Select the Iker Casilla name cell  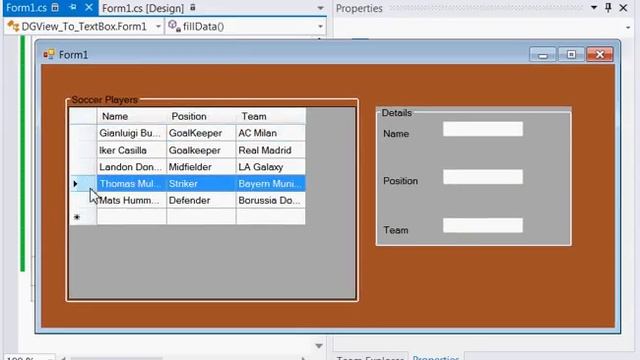coord(132,150)
